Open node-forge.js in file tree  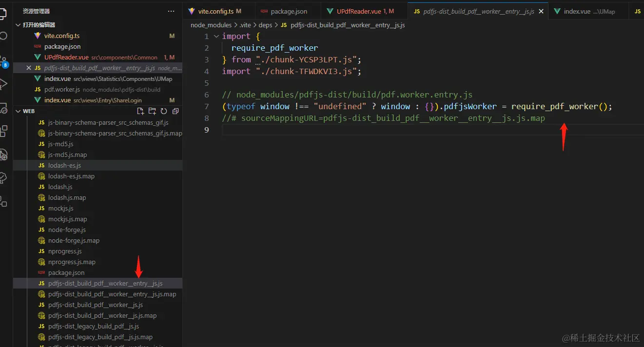tap(98, 230)
